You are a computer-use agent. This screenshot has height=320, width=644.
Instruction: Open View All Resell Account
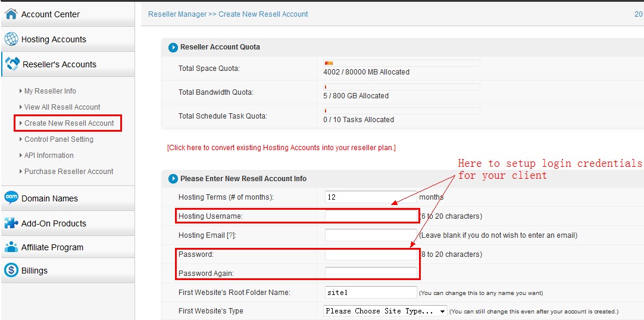tap(62, 107)
